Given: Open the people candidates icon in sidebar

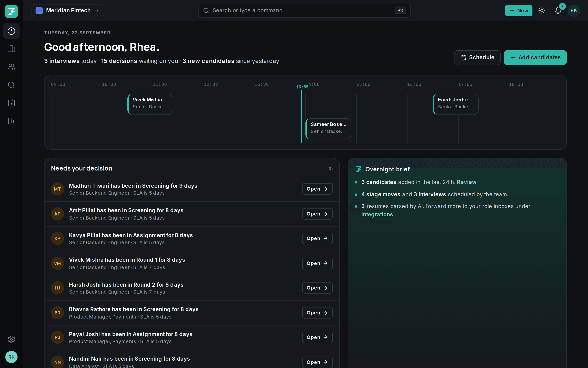Looking at the screenshot, I should [x=11, y=67].
